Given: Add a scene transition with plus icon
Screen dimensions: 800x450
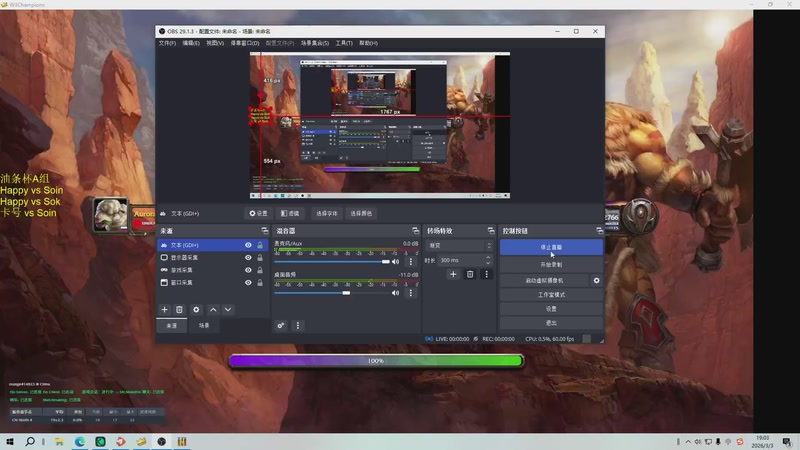Looking at the screenshot, I should point(453,274).
